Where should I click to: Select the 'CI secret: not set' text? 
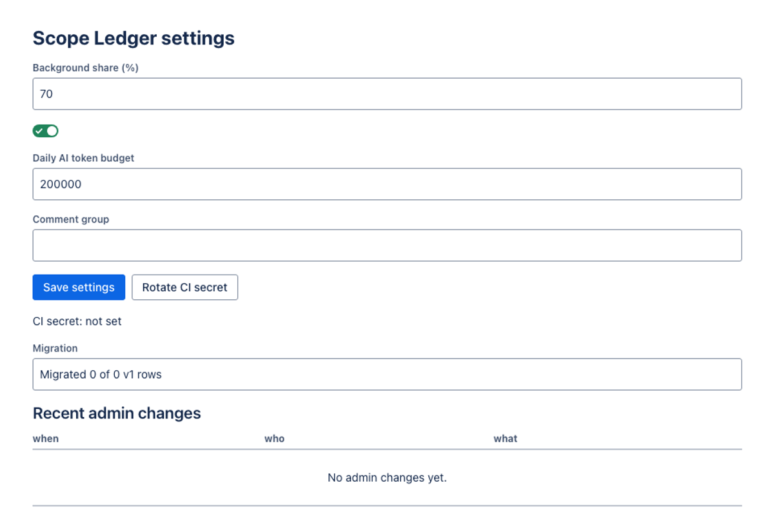point(77,321)
